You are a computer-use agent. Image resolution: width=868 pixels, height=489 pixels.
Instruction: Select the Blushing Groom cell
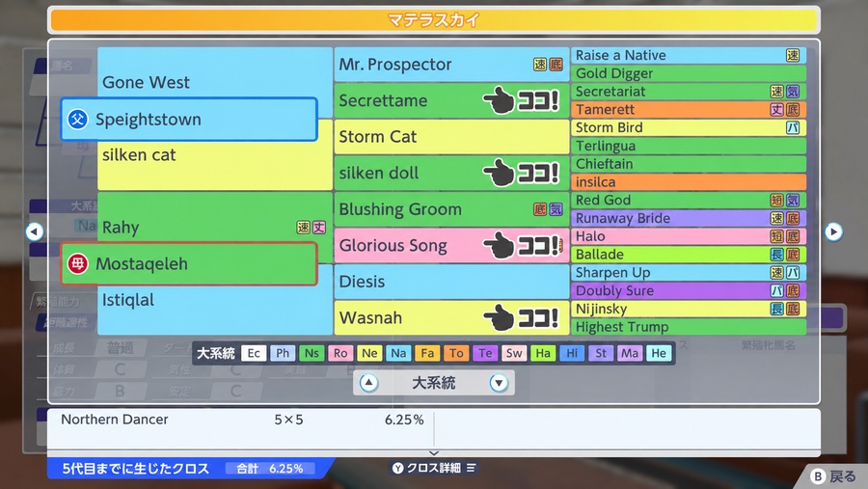pyautogui.click(x=451, y=208)
